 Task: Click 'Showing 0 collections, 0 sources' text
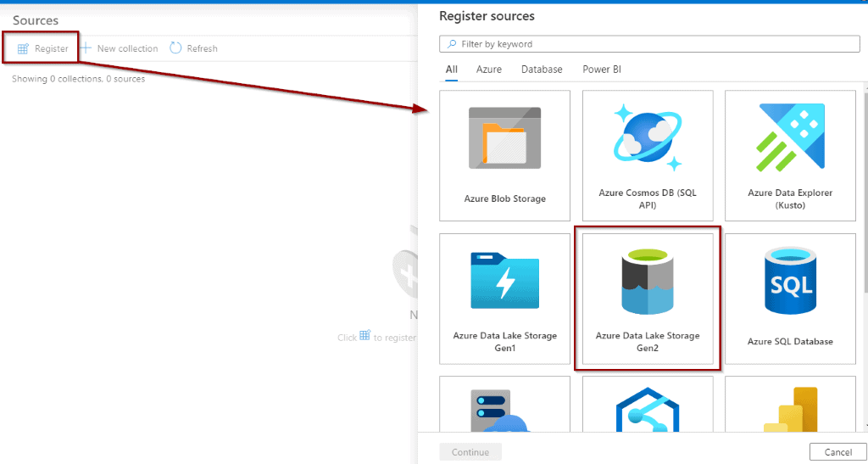79,79
